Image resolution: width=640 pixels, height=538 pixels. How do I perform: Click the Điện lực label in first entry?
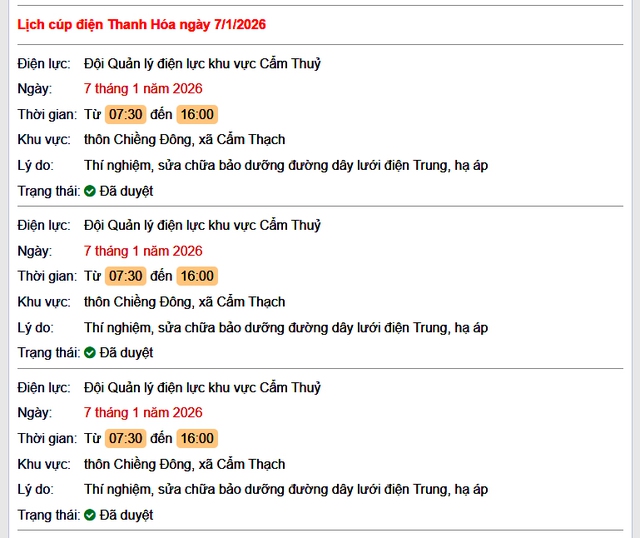tap(44, 64)
